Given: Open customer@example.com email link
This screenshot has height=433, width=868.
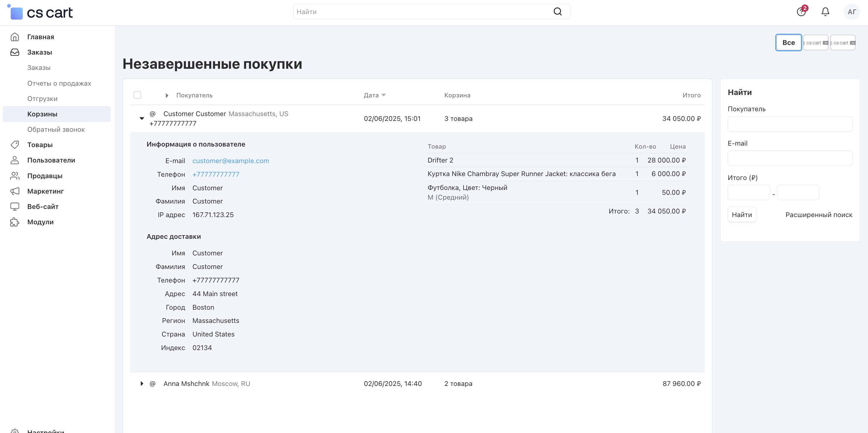Looking at the screenshot, I should pyautogui.click(x=231, y=161).
